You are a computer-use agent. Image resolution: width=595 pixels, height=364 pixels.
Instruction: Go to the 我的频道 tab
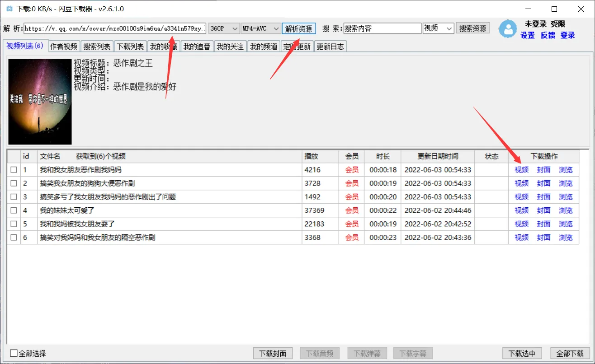(264, 47)
